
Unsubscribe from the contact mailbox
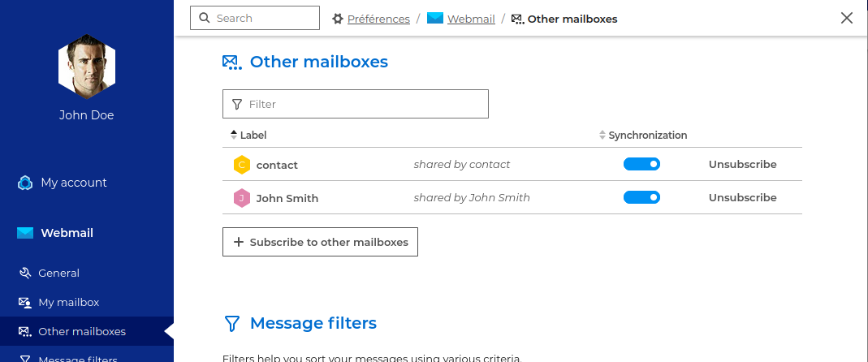point(742,164)
